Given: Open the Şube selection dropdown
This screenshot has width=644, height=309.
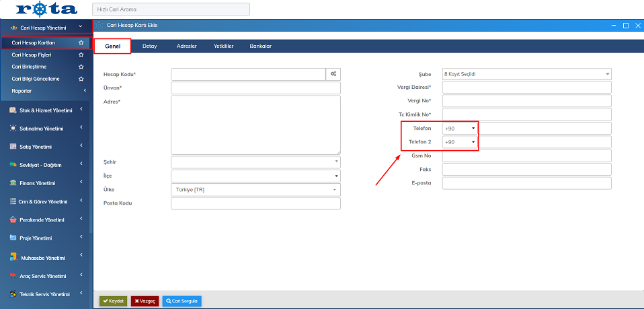Looking at the screenshot, I should coord(526,74).
